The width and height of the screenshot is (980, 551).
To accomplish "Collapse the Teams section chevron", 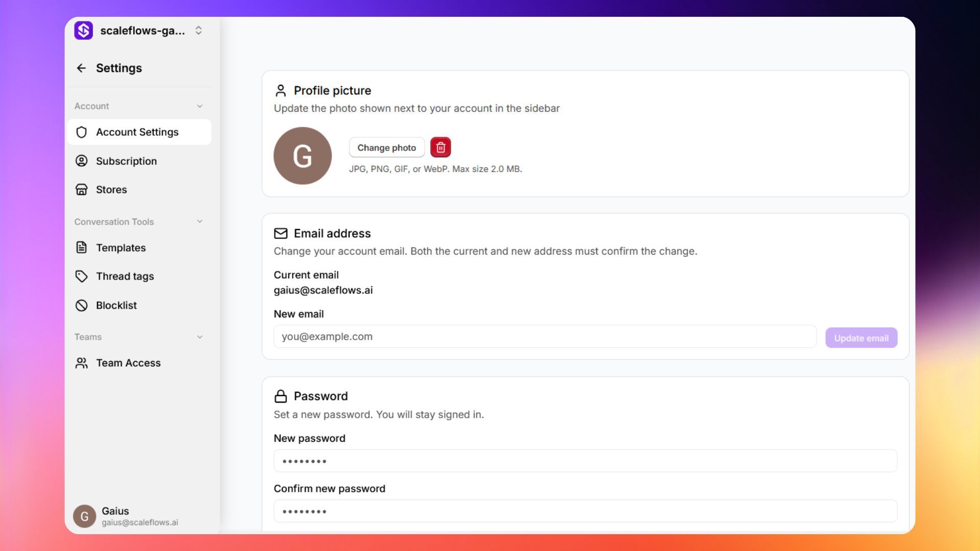I will tap(200, 337).
